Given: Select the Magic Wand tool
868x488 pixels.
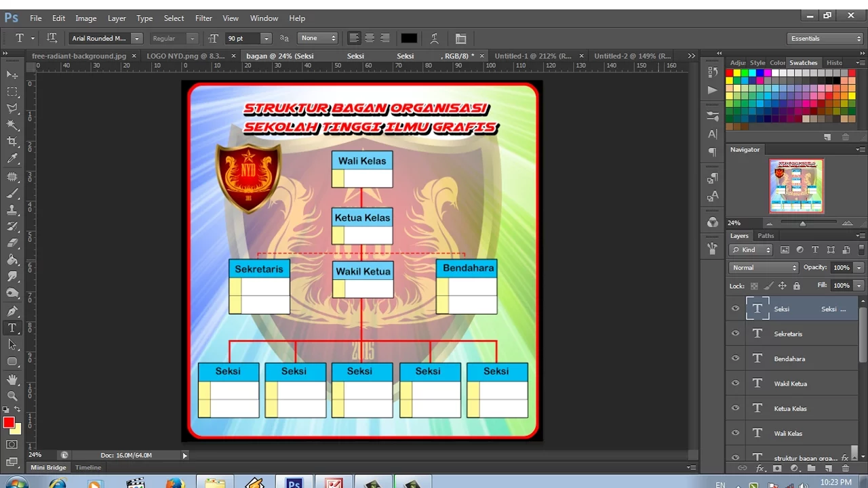Looking at the screenshot, I should coord(12,125).
